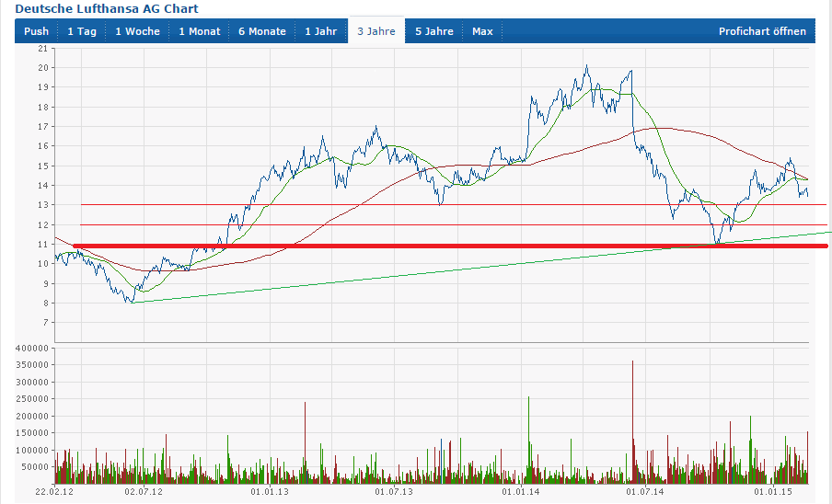
Task: Switch chart to 1 Tag
Action: [x=82, y=31]
